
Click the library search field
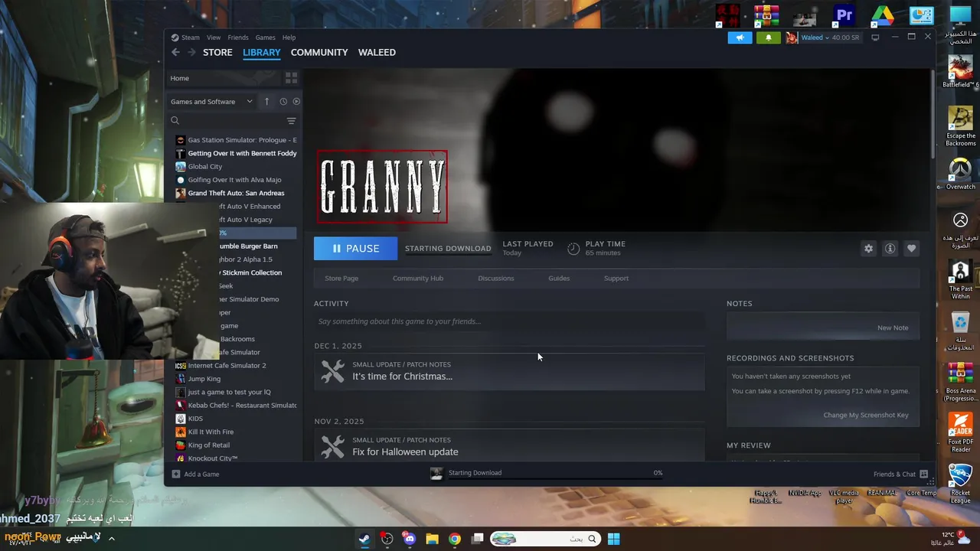click(226, 121)
